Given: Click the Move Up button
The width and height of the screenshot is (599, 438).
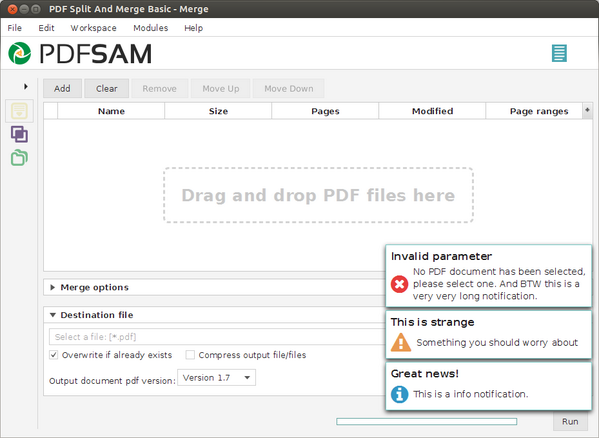Looking at the screenshot, I should [x=221, y=89].
